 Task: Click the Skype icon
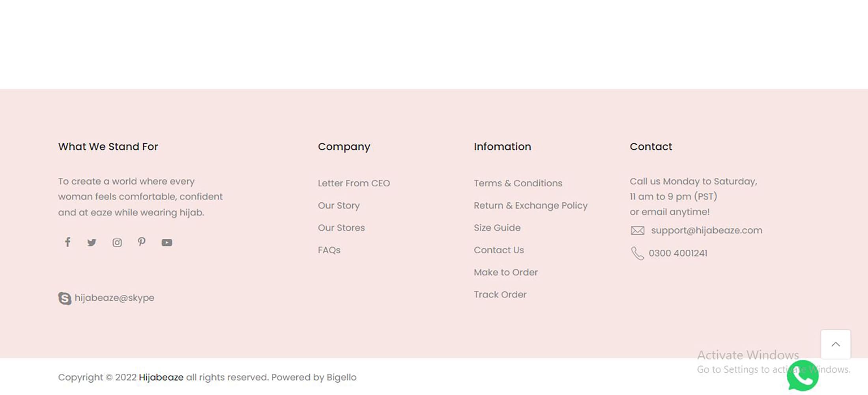pos(65,298)
